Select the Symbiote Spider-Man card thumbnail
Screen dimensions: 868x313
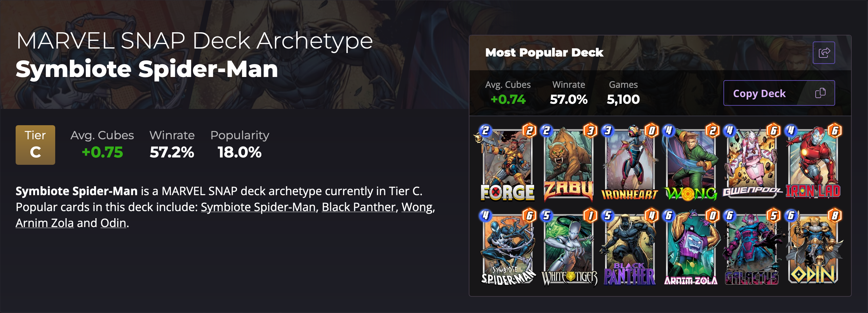[x=507, y=248]
